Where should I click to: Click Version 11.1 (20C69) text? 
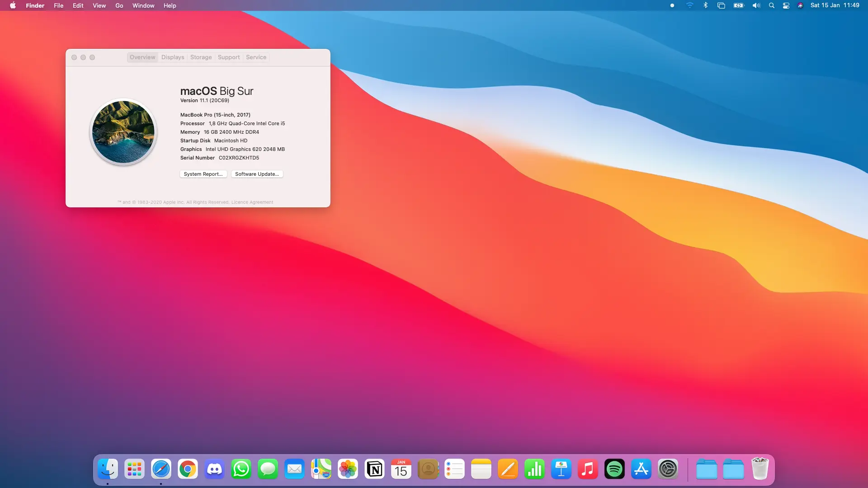(205, 100)
